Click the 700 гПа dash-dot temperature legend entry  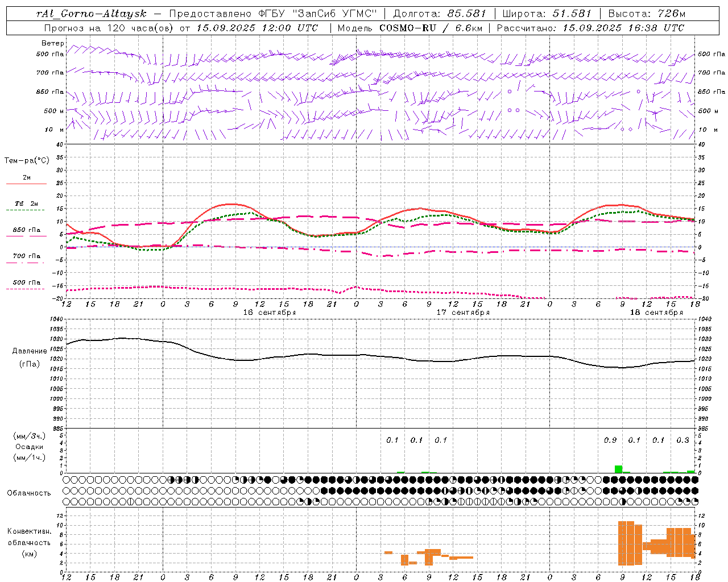(x=26, y=258)
